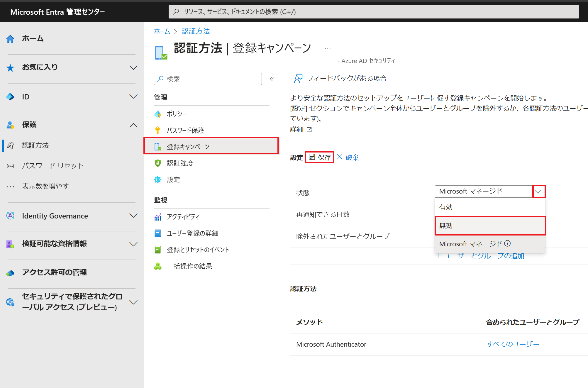Click ユーザーとグループの追加 link
Image resolution: width=588 pixels, height=388 pixels.
479,256
